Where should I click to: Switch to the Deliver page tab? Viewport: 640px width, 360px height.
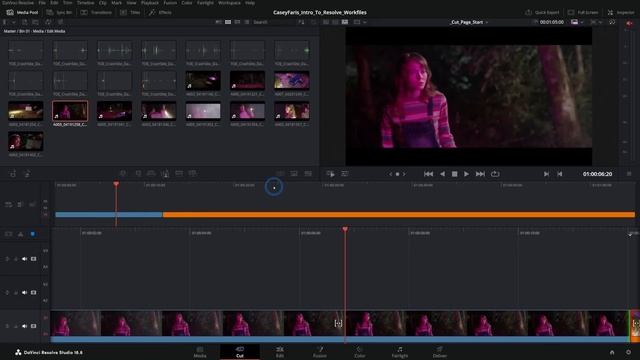pos(440,352)
